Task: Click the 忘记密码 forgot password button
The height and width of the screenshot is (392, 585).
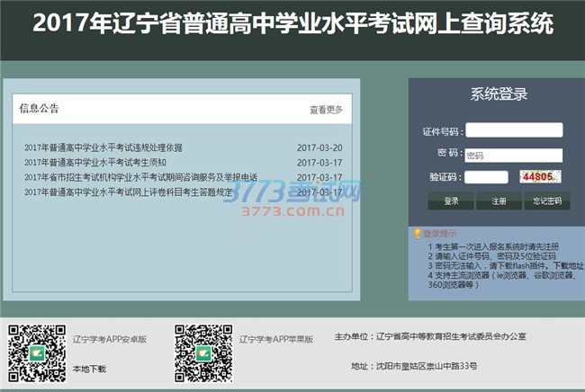Action: coord(546,201)
